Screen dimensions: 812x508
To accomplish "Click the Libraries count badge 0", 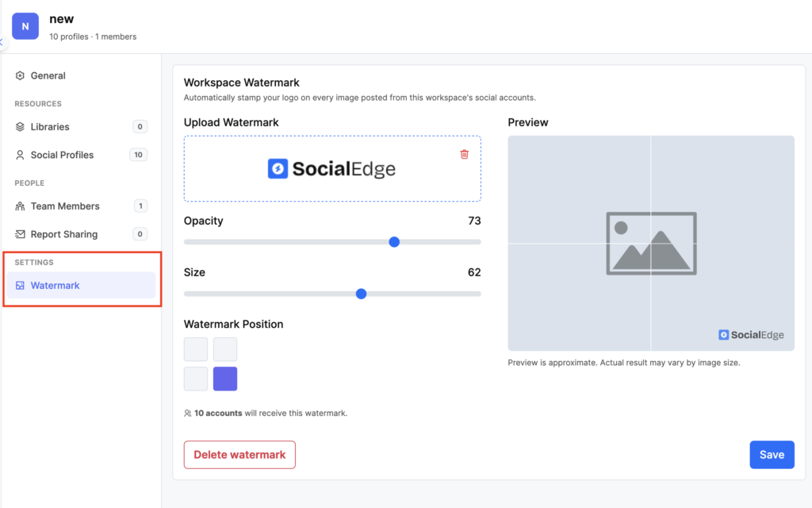I will pos(140,127).
